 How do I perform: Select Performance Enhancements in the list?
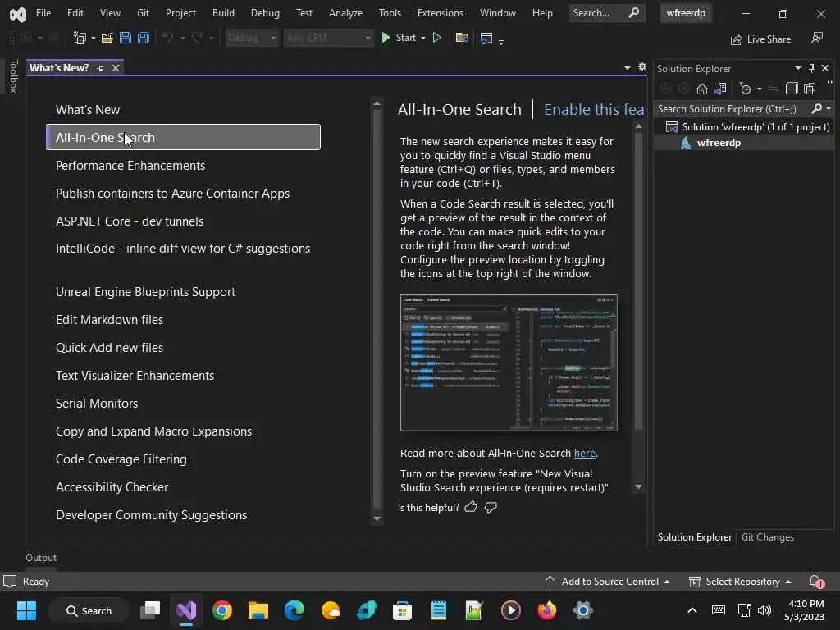point(130,166)
